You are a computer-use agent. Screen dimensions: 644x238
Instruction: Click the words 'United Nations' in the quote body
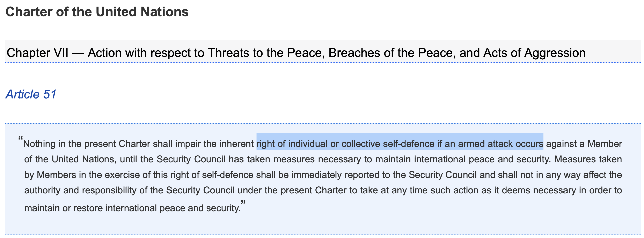click(83, 159)
